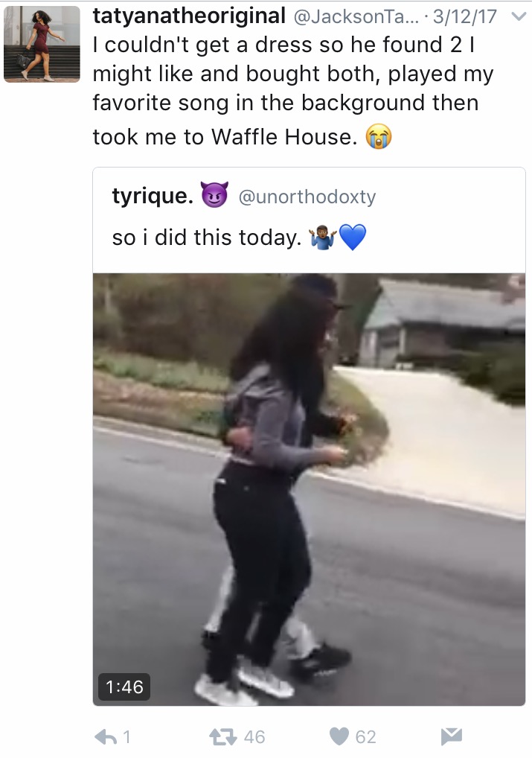Open @unorthodoxty handle in quoted tweet
This screenshot has width=532, height=758.
(307, 197)
